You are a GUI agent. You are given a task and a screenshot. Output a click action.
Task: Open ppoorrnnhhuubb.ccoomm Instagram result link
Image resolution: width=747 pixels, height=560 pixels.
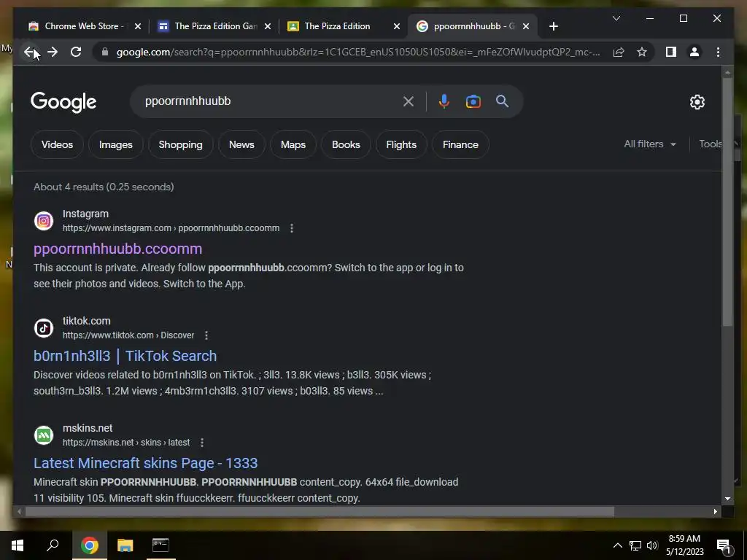[117, 249]
